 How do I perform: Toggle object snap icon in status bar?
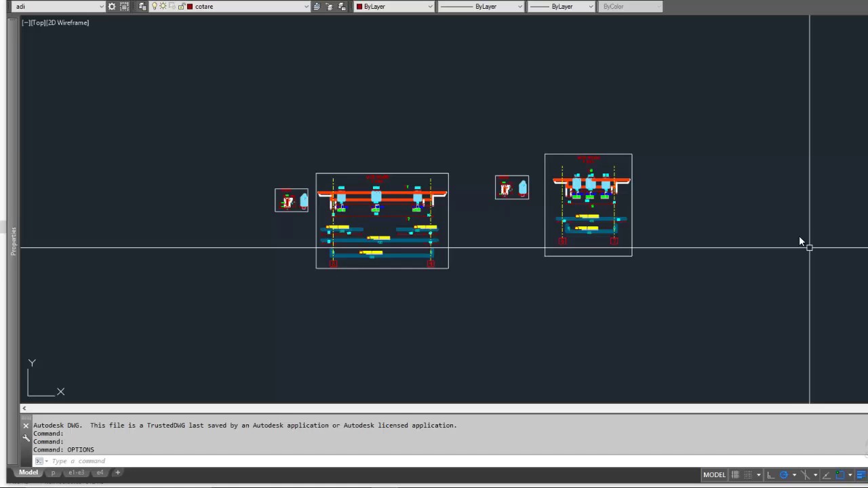click(x=840, y=474)
